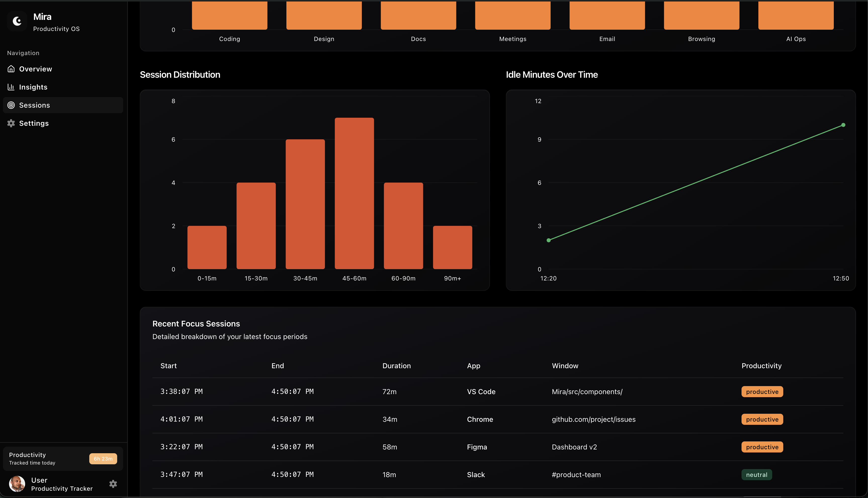
Task: Open settings via gear beside user profile
Action: point(113,484)
